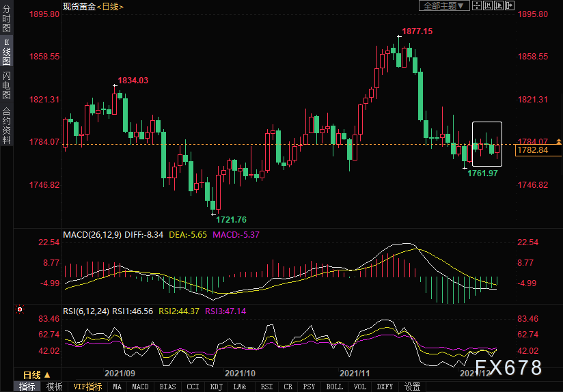
Task: Click the range measurement icon beside crosshair
Action: click(488, 6)
